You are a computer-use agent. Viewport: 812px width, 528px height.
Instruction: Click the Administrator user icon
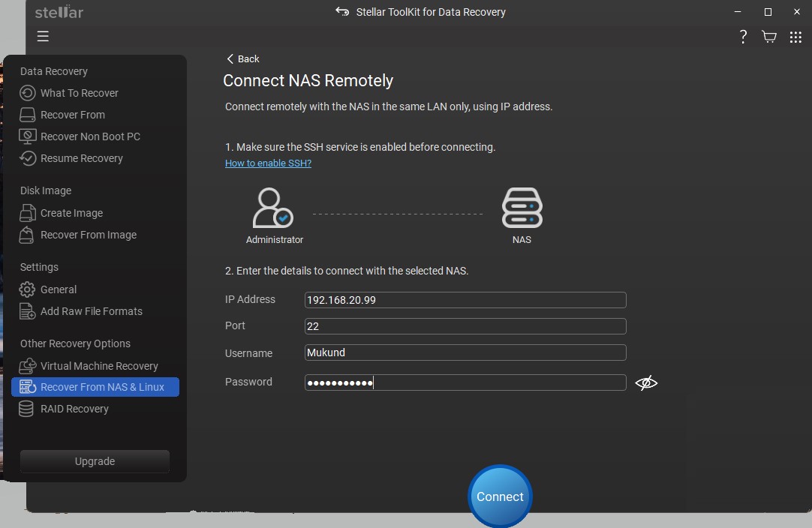pos(272,208)
